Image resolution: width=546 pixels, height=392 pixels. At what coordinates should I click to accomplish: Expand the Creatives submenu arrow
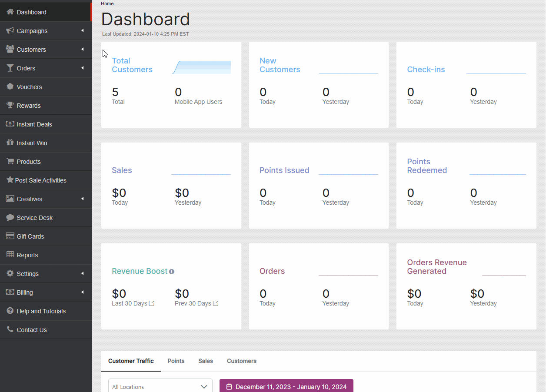coord(83,199)
